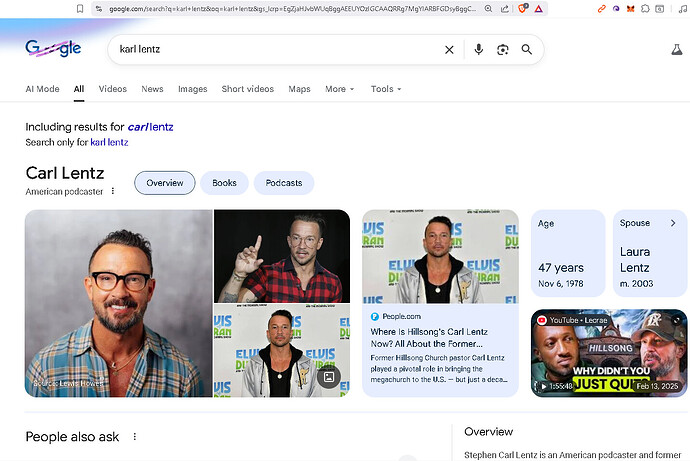
Task: Click the YouTube icon on Lecrae video card
Action: coord(542,320)
